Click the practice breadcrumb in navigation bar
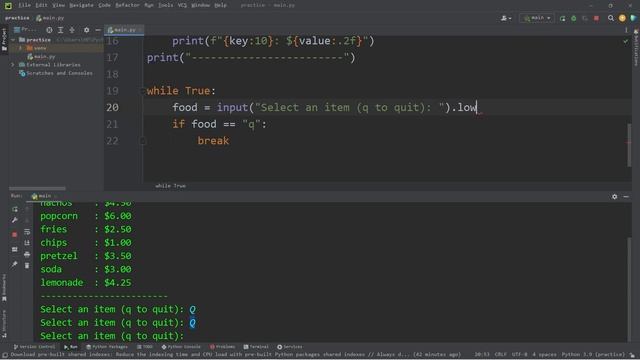The width and height of the screenshot is (640, 360). click(17, 18)
